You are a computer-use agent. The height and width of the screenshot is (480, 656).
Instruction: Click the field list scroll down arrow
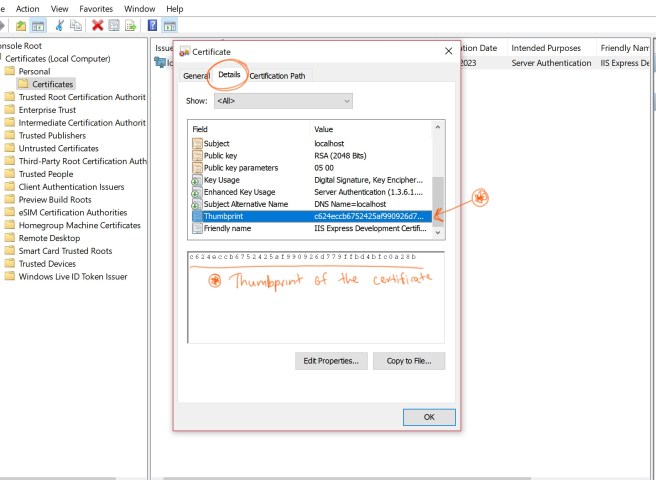point(438,232)
